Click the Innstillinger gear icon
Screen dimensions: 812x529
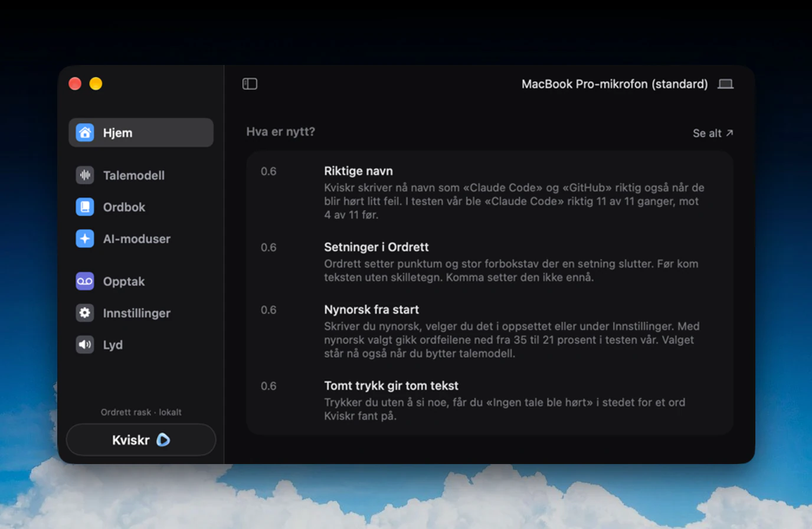pyautogui.click(x=85, y=313)
